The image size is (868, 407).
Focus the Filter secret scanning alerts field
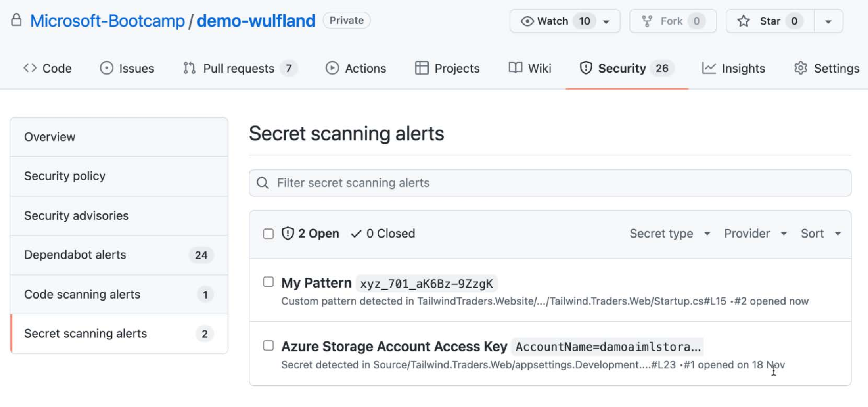[x=550, y=183]
